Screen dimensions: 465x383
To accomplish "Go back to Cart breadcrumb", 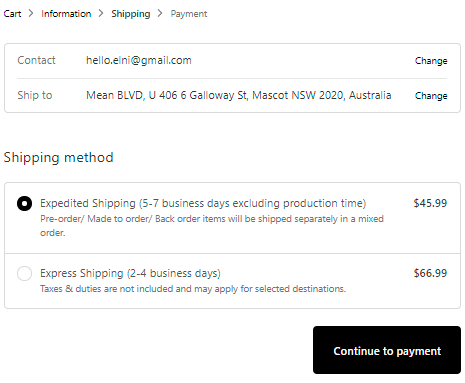I will click(12, 14).
